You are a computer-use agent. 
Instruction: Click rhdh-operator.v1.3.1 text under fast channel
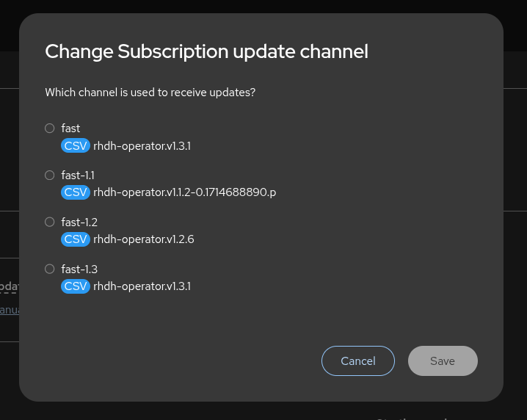142,145
